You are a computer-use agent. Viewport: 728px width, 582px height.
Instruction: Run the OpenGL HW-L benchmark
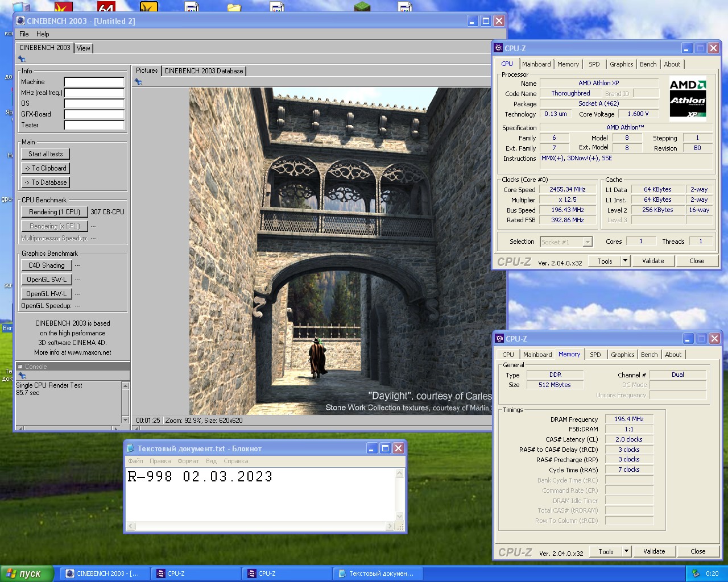click(47, 294)
